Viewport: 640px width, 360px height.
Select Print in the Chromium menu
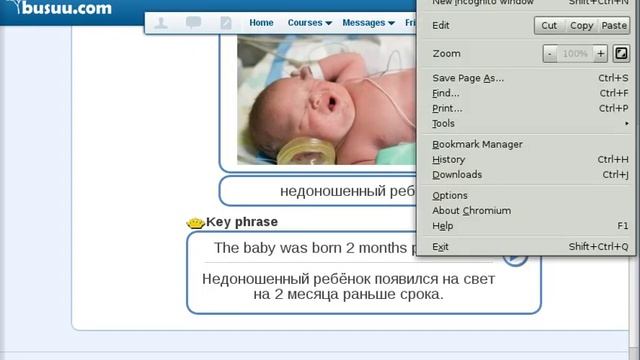(529, 108)
